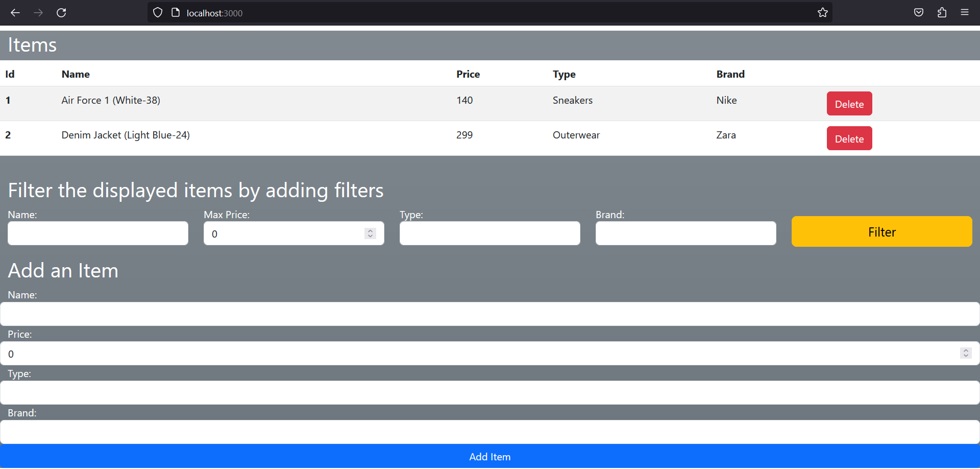
Task: Open the browser hamburger menu
Action: (x=965, y=12)
